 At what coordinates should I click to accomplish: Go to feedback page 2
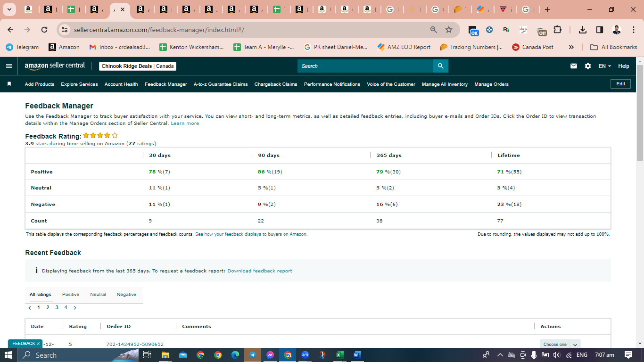point(48,308)
